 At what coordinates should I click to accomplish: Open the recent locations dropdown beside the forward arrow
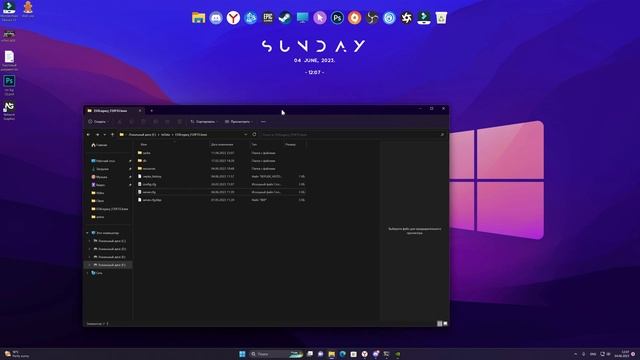105,134
